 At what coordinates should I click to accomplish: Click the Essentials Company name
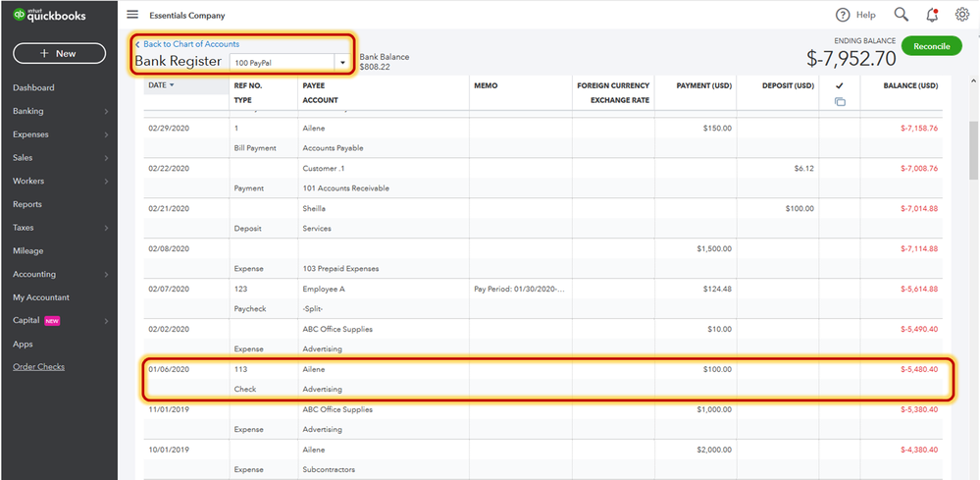186,16
